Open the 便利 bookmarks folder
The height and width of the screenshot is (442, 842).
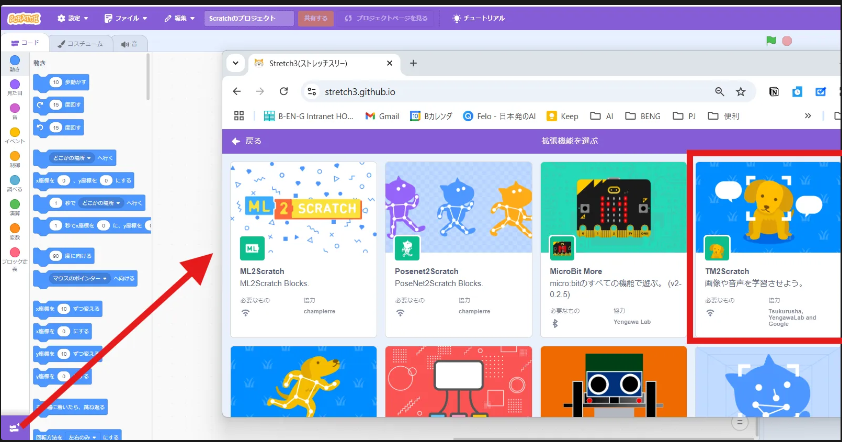[723, 116]
